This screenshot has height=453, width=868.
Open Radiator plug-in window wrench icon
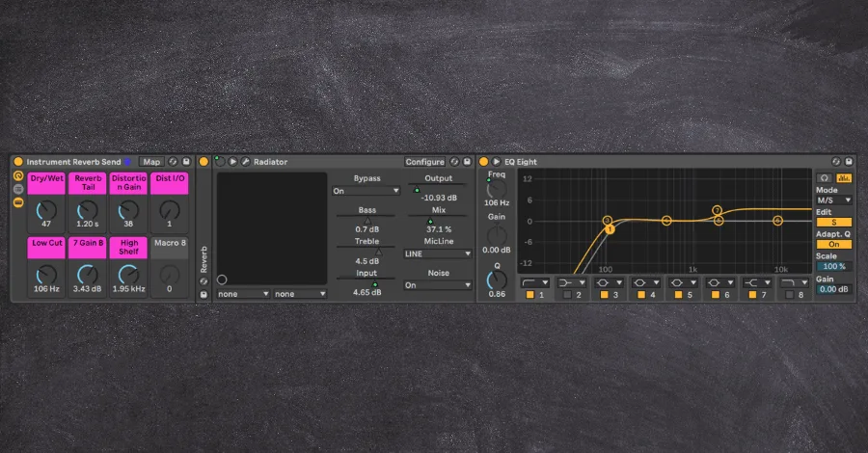point(245,162)
